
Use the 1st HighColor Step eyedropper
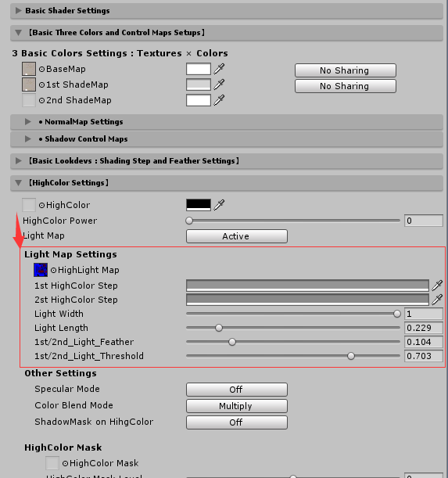click(437, 286)
